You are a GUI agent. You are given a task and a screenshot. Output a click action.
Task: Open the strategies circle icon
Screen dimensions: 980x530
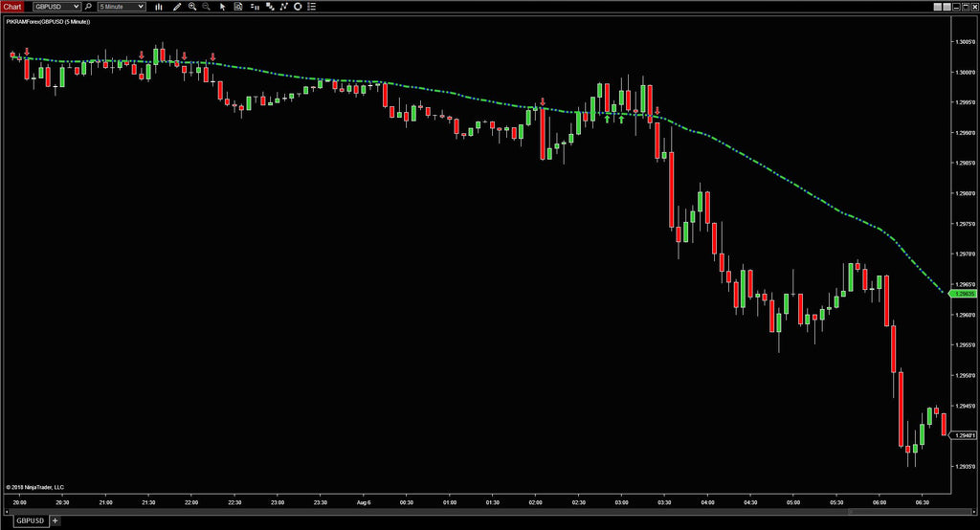(298, 7)
